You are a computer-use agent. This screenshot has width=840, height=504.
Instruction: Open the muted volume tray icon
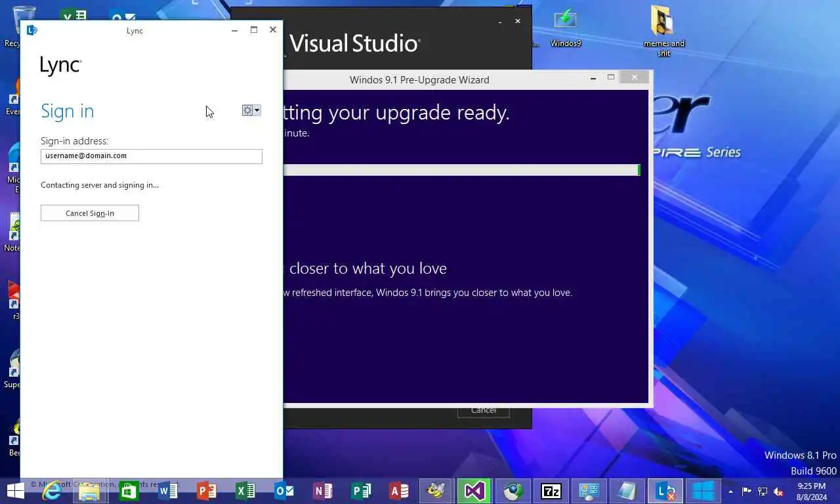coord(779,492)
